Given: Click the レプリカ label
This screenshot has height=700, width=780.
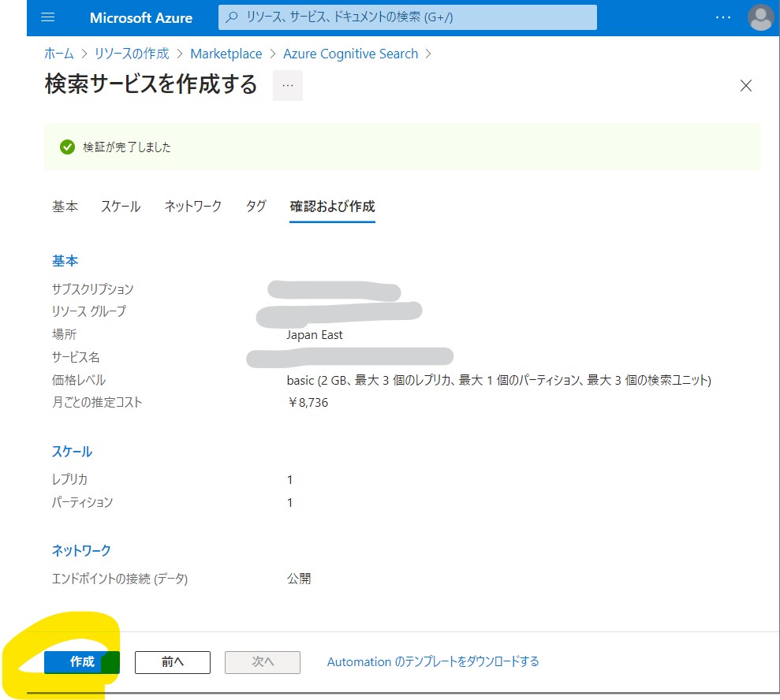Looking at the screenshot, I should [69, 479].
